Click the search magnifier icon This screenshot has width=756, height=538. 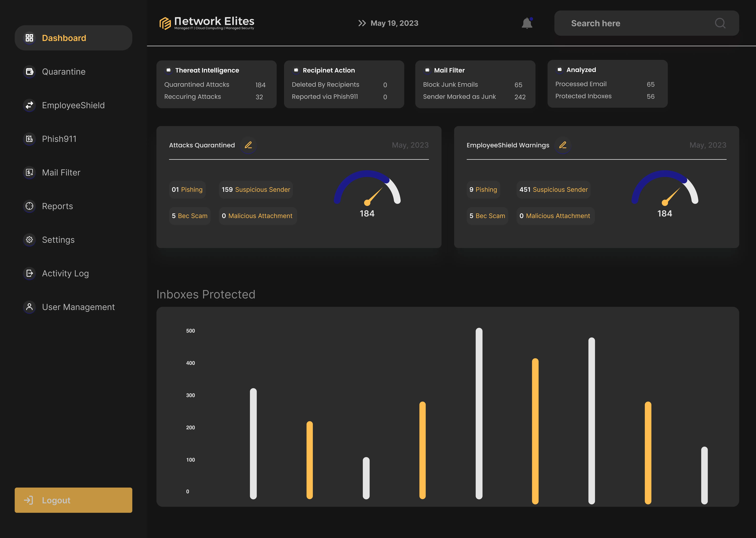(720, 23)
